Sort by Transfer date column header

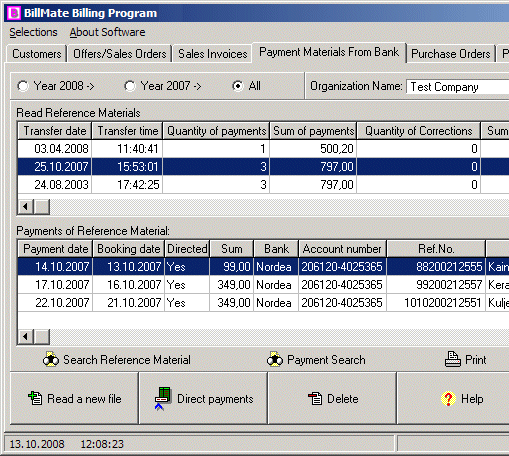[x=55, y=131]
